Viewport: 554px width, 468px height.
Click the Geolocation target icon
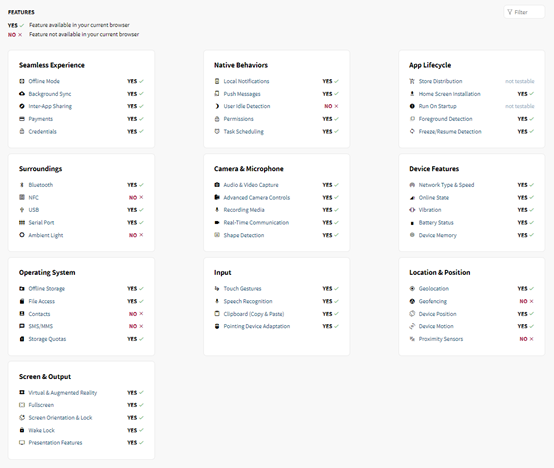412,289
